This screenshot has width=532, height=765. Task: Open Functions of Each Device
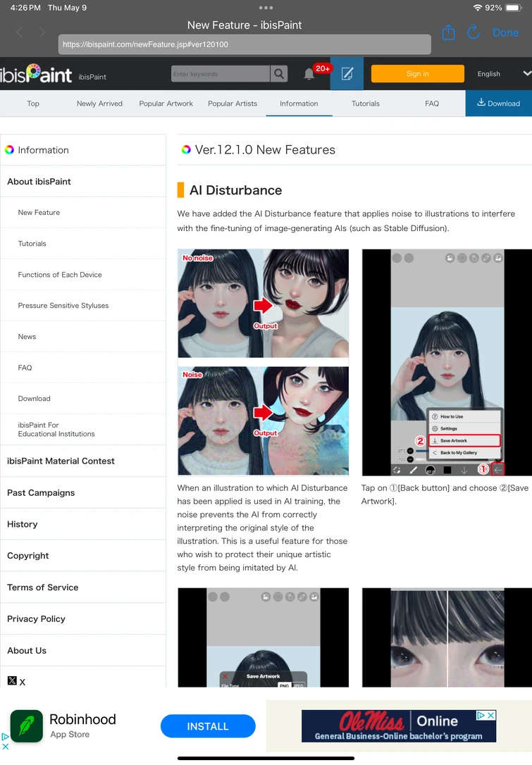[x=83, y=275]
